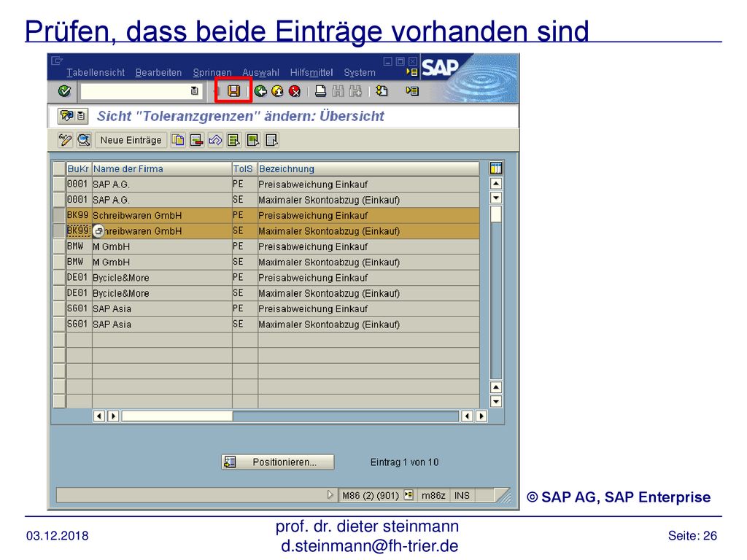Select row marker for BMW SE entry
This screenshot has height=560, width=747.
(x=59, y=262)
